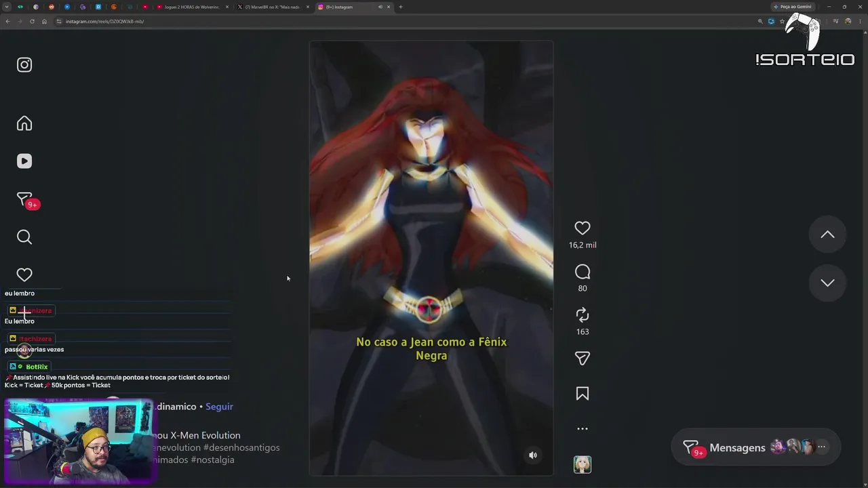Click the 'X-Men Evolution' caption text
The height and width of the screenshot is (488, 868).
tap(205, 435)
